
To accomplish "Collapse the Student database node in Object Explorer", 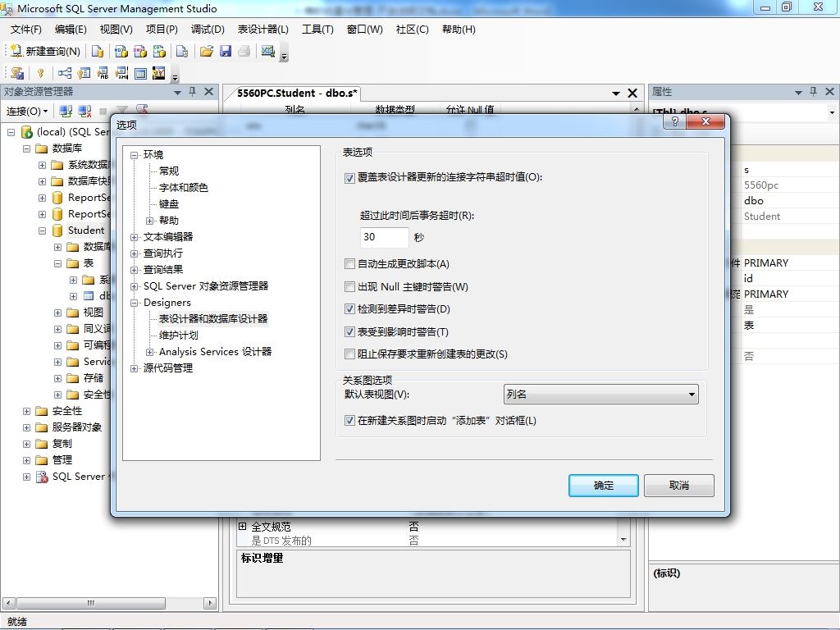I will 42,231.
